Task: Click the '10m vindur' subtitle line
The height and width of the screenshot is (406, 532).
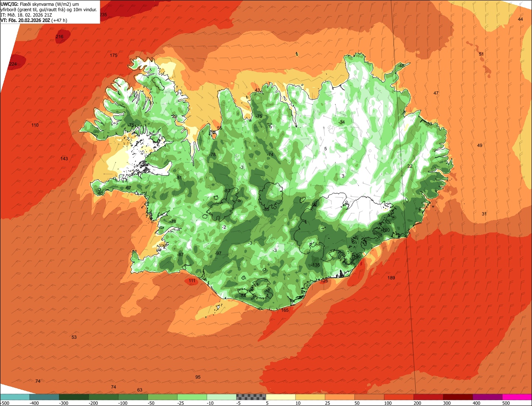Action: coord(49,9)
